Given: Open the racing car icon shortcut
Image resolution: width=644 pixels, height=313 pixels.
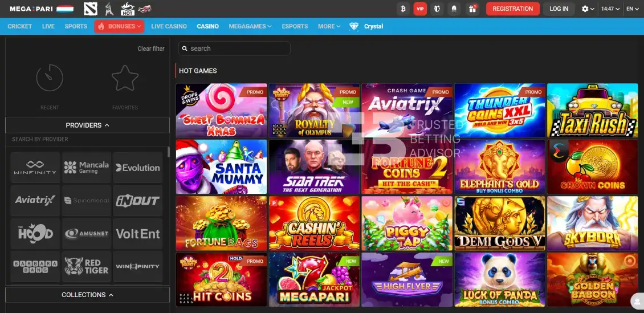Looking at the screenshot, I should tap(145, 9).
